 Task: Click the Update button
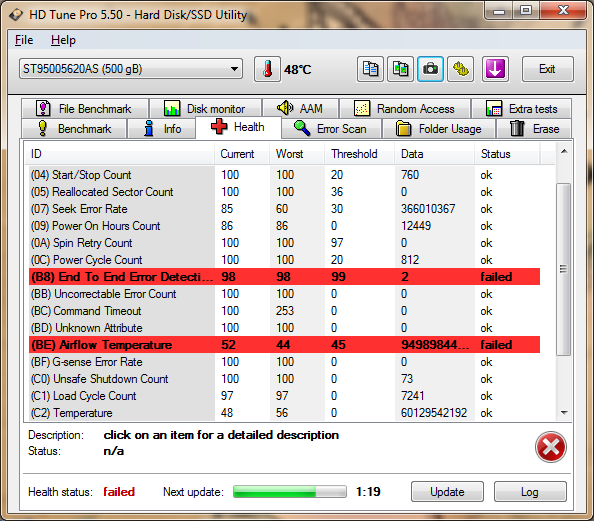coord(447,492)
